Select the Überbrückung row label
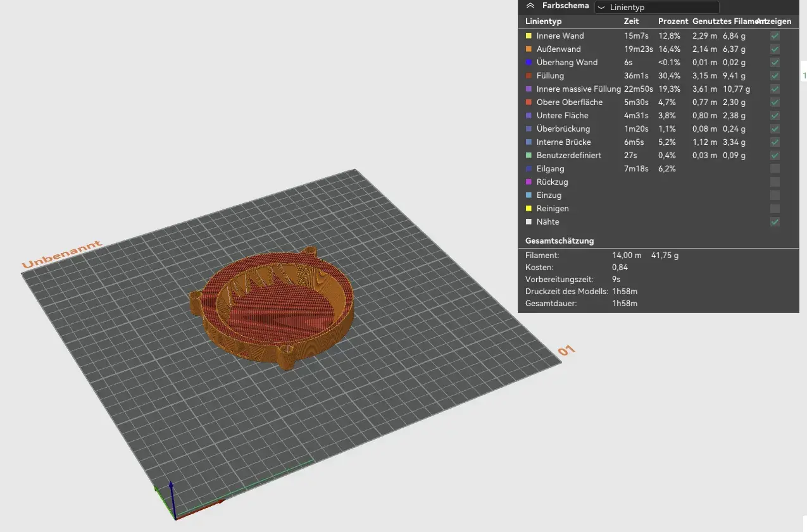 pyautogui.click(x=563, y=129)
